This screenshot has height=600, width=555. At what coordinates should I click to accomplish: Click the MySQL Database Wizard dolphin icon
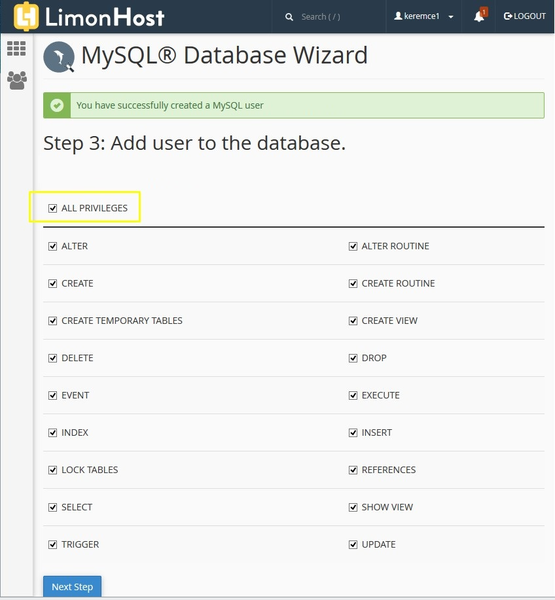click(x=59, y=57)
